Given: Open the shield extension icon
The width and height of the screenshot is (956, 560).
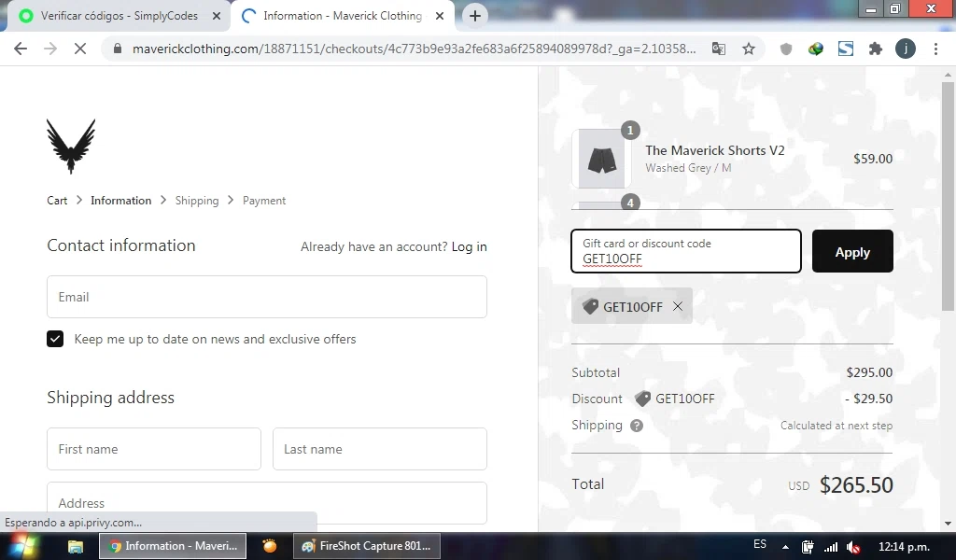Looking at the screenshot, I should [x=786, y=49].
